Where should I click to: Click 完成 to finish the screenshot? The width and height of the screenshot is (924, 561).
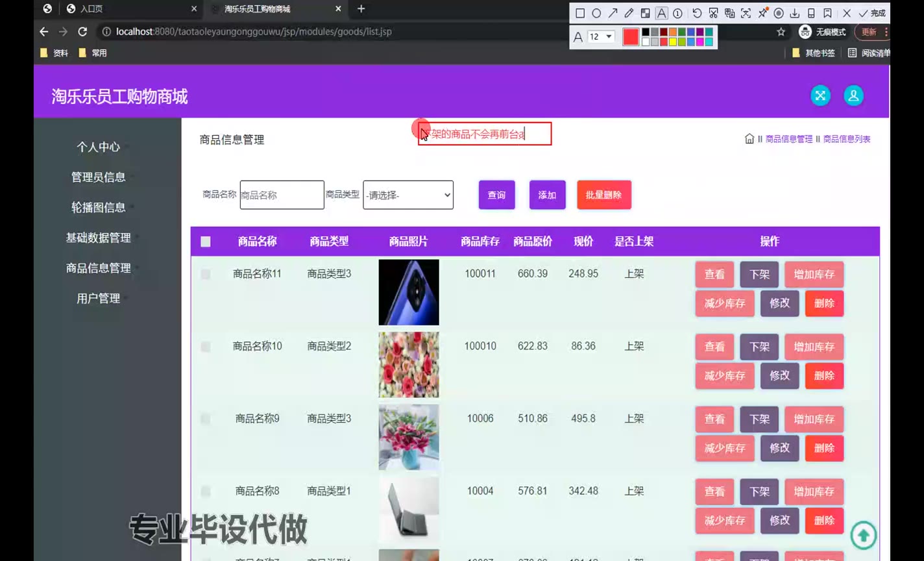tap(872, 13)
